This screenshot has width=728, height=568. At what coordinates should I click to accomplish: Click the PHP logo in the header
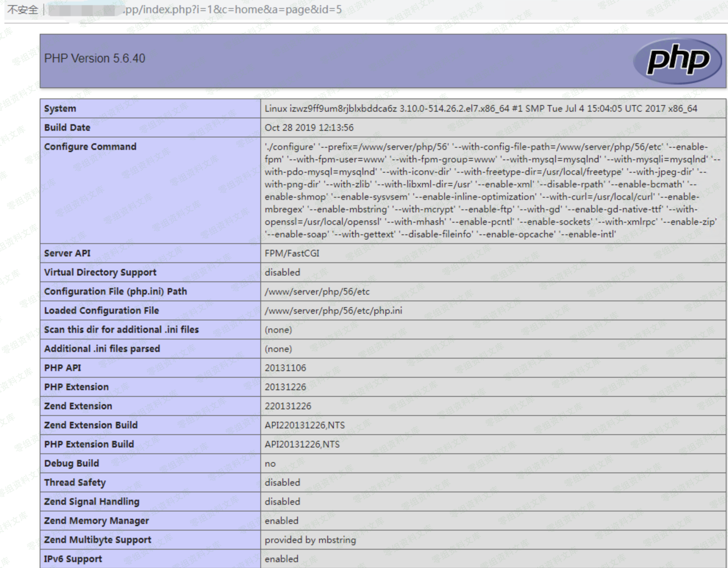[x=678, y=61]
